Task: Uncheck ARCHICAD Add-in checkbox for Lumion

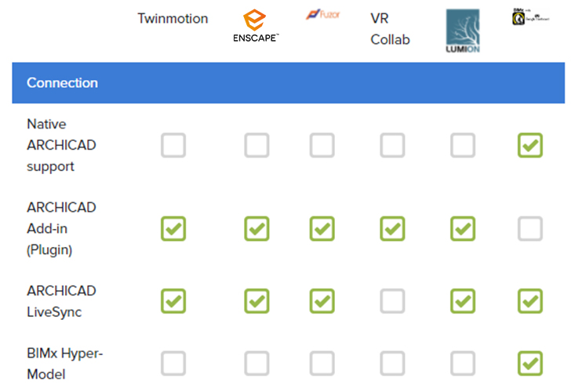Action: [463, 228]
